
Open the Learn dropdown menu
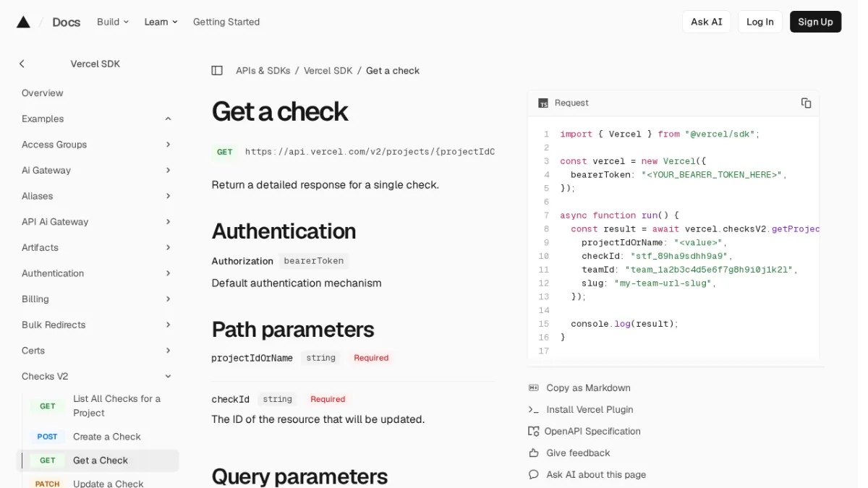click(161, 22)
